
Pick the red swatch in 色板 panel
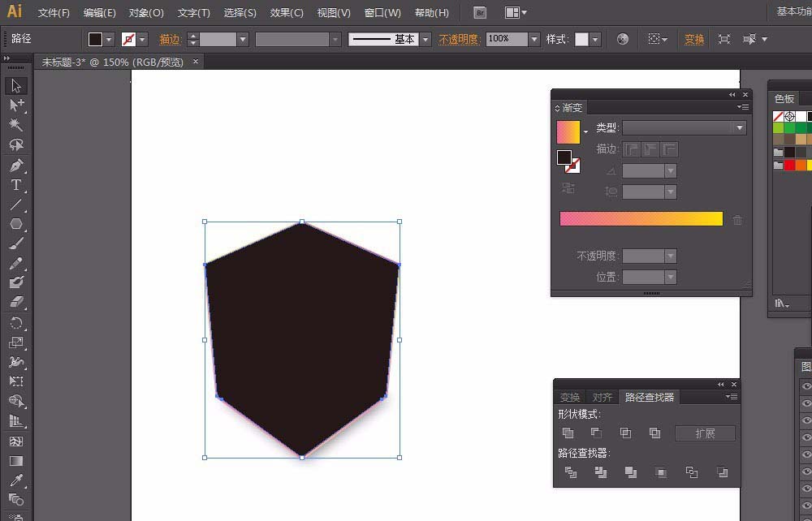point(789,165)
